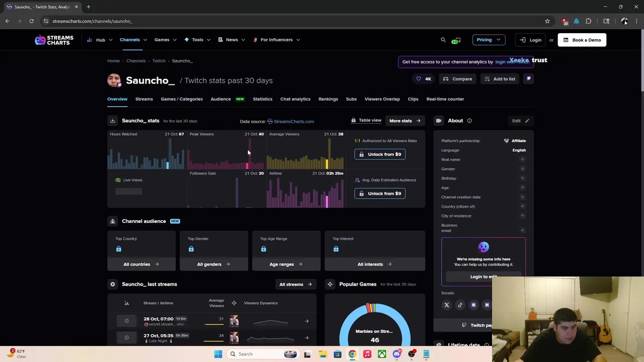Click the lock icon under Top Gender
The width and height of the screenshot is (644, 362).
(x=191, y=249)
